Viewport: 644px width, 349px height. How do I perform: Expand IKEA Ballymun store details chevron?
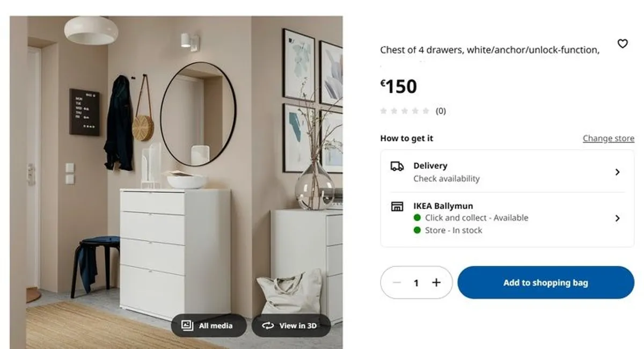(617, 218)
